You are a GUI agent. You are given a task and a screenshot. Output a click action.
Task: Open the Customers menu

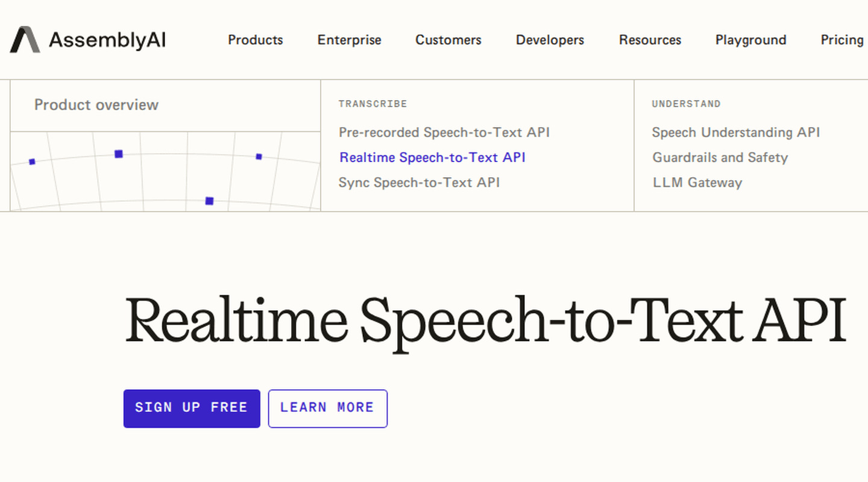pos(448,40)
